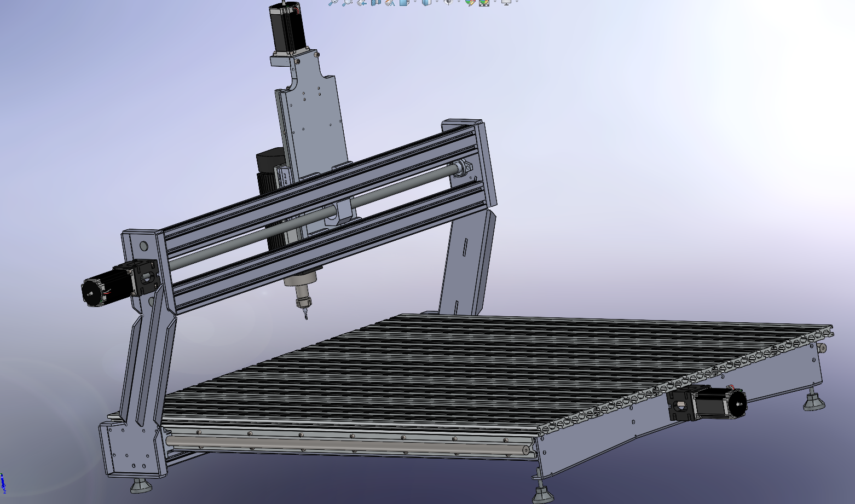This screenshot has height=504, width=855.
Task: Select the Zoom to Area tool
Action: 347,2
